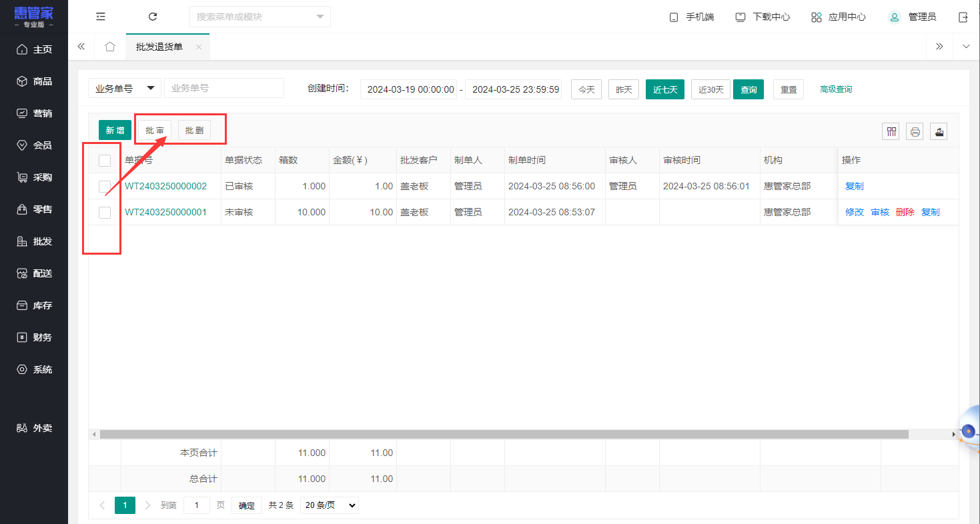980x524 pixels.
Task: Tick the checkbox for order WT2403250000001
Action: 105,212
